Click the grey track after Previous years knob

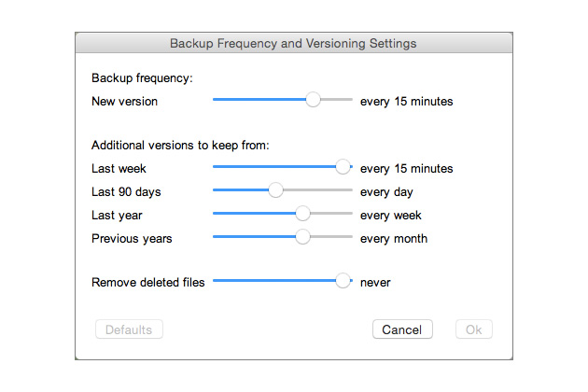click(331, 237)
